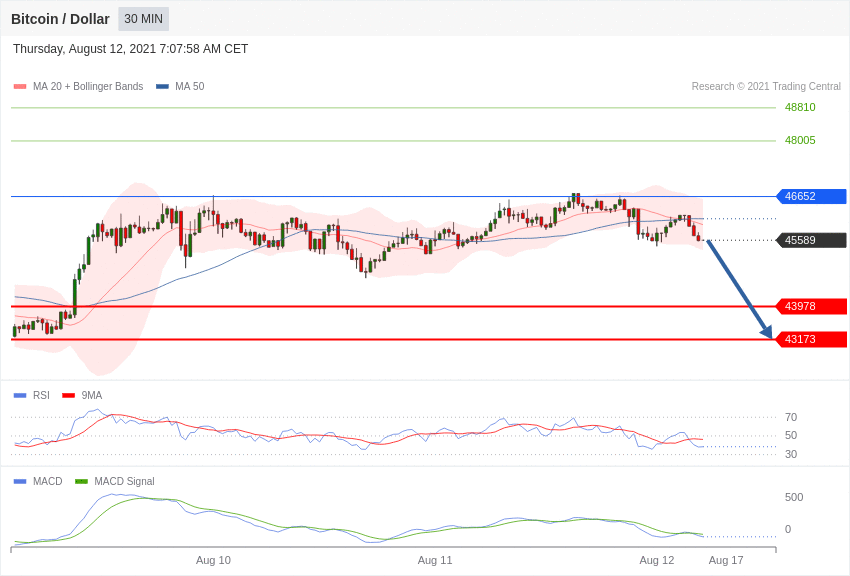The image size is (850, 576).
Task: Toggle the red 9MA legend marker
Action: click(68, 395)
